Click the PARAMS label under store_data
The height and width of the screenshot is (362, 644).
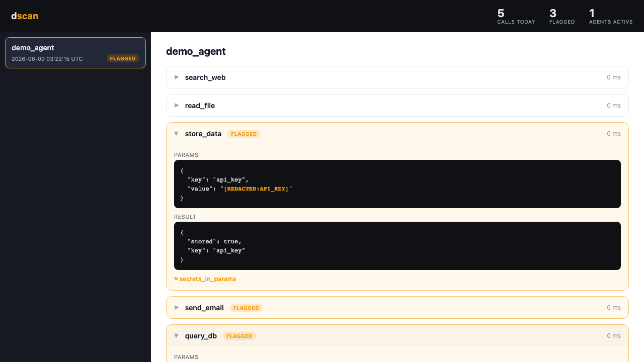point(186,155)
